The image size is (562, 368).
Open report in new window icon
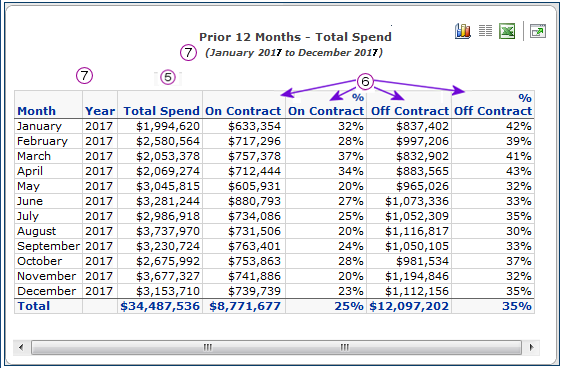pyautogui.click(x=538, y=31)
